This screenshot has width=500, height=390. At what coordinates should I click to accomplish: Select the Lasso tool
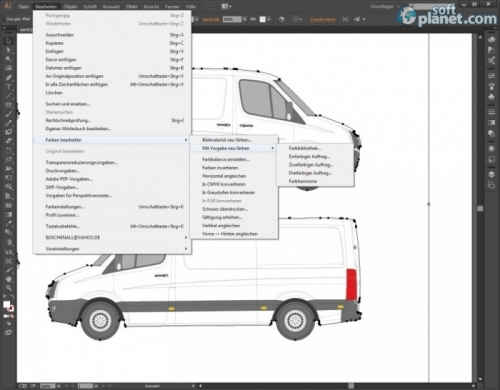9,68
